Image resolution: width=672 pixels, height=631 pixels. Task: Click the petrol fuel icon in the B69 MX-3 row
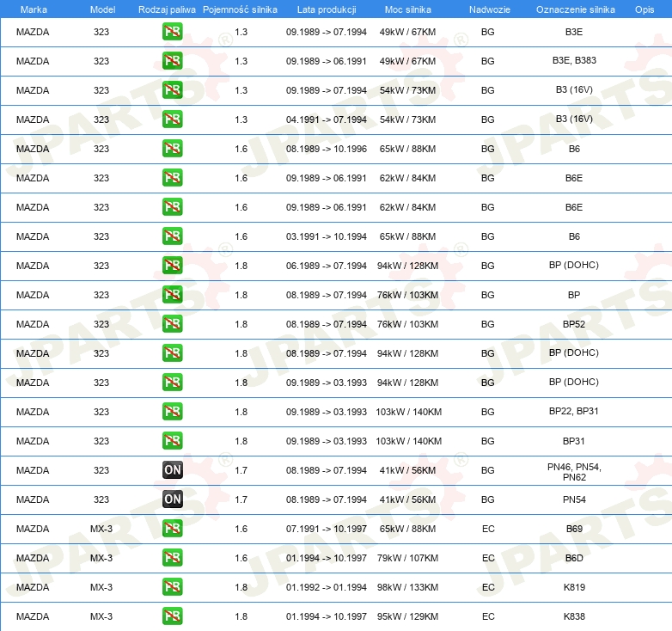coord(172,529)
